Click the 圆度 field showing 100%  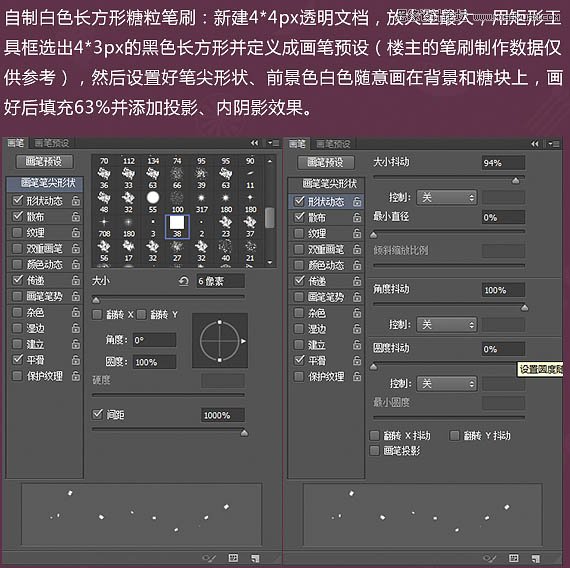tap(154, 362)
